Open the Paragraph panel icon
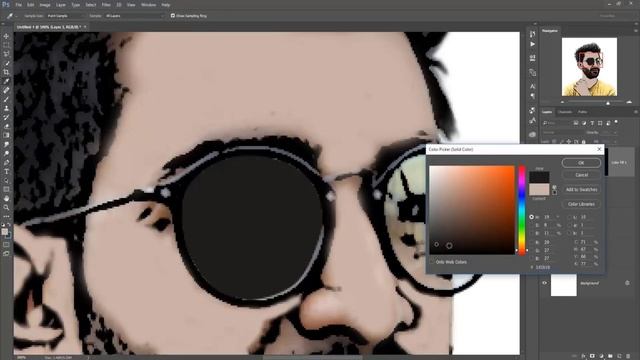Image resolution: width=640 pixels, height=360 pixels. tap(532, 96)
